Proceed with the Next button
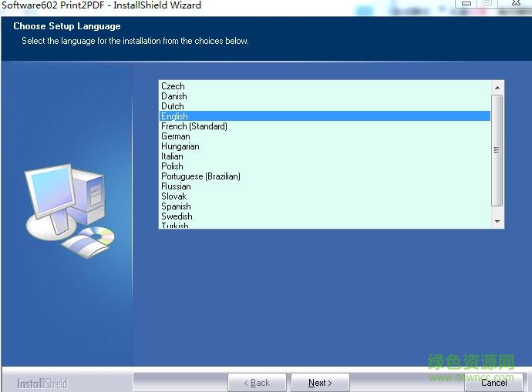 320,383
